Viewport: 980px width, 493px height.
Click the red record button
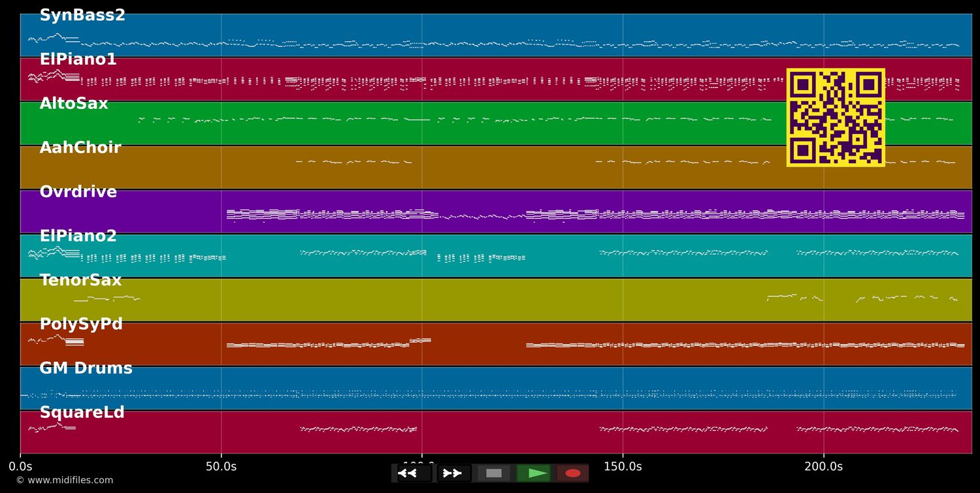tap(573, 473)
